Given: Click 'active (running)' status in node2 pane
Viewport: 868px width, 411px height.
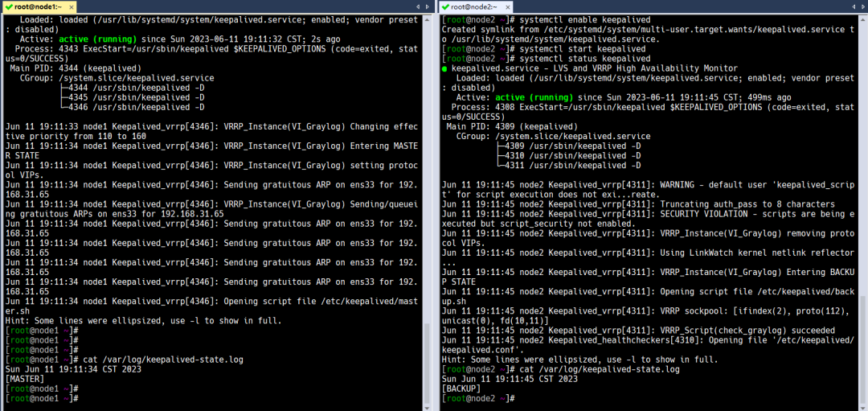Looking at the screenshot, I should 534,97.
